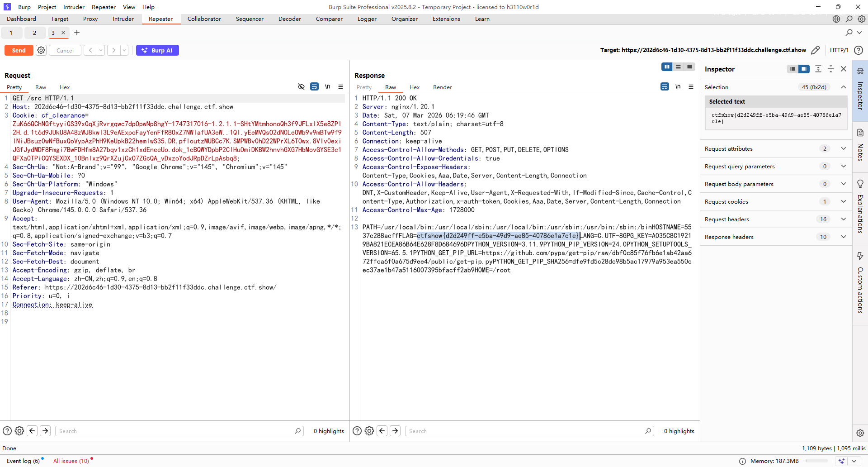This screenshot has height=467, width=868.
Task: Switch to the Decoder tab
Action: coord(289,19)
